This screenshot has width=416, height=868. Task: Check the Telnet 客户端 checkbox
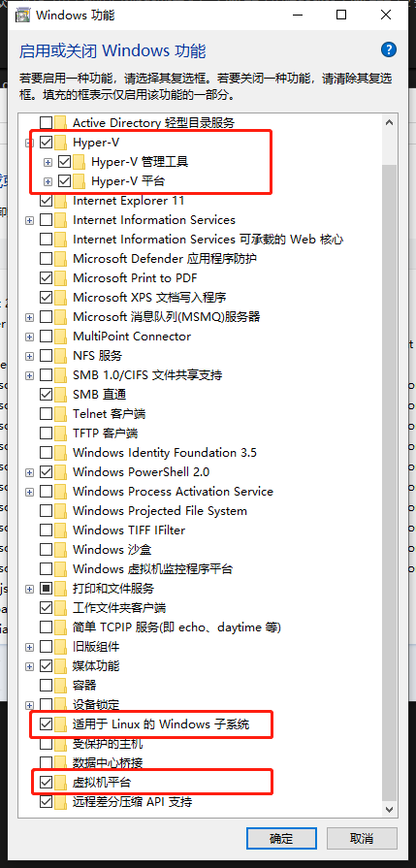pos(47,414)
